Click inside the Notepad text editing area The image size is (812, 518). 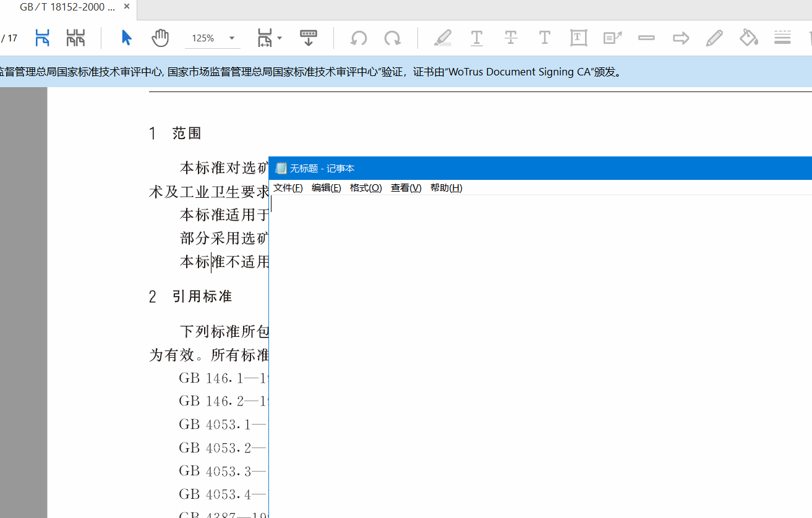(x=538, y=352)
